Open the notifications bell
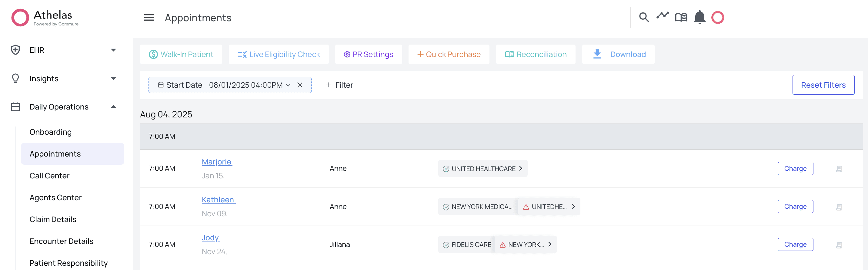Screen dimensions: 868x270 pos(699,17)
